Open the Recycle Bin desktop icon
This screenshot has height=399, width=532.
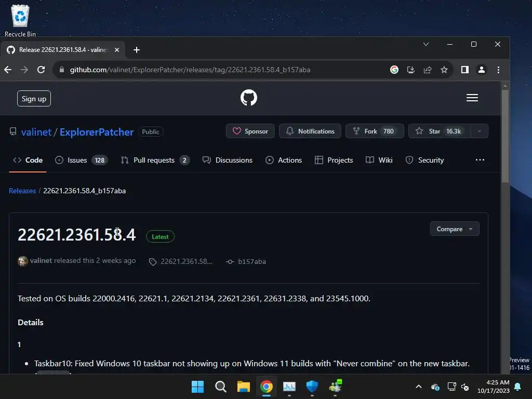(x=20, y=20)
